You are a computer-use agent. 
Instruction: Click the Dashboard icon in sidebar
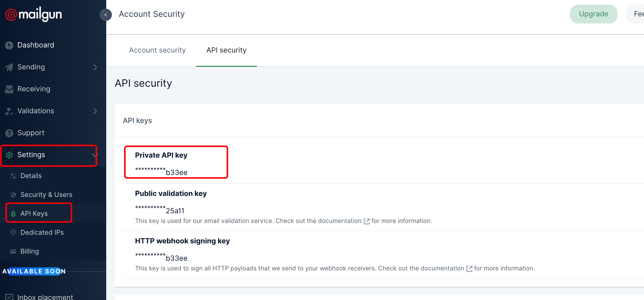coord(9,45)
